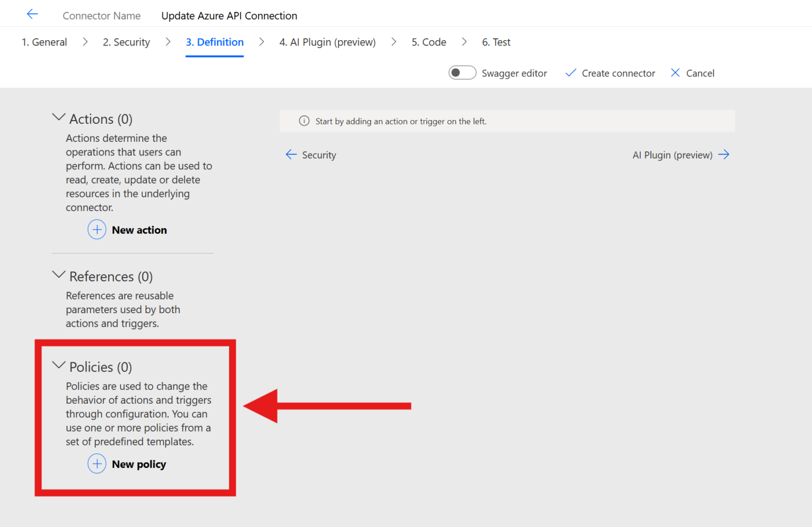This screenshot has height=527, width=812.
Task: Click the plus icon for New action
Action: (97, 230)
